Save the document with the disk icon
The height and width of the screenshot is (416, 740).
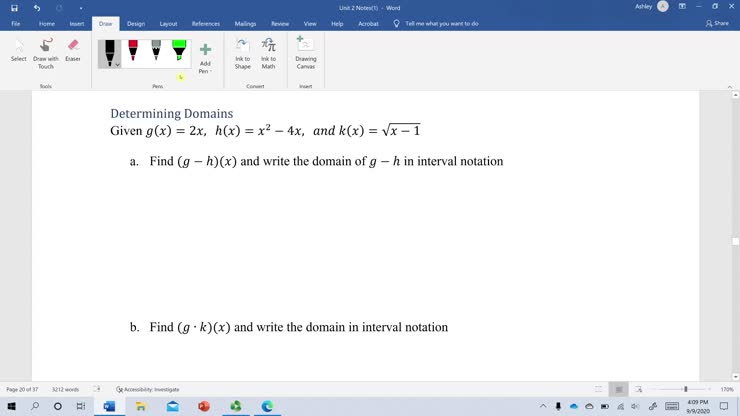click(x=14, y=7)
